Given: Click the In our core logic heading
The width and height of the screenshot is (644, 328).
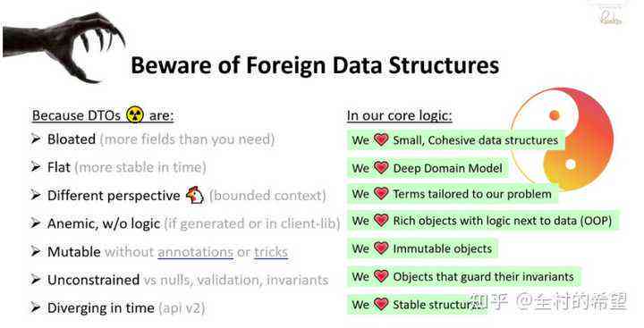Looking at the screenshot, I should point(399,115).
